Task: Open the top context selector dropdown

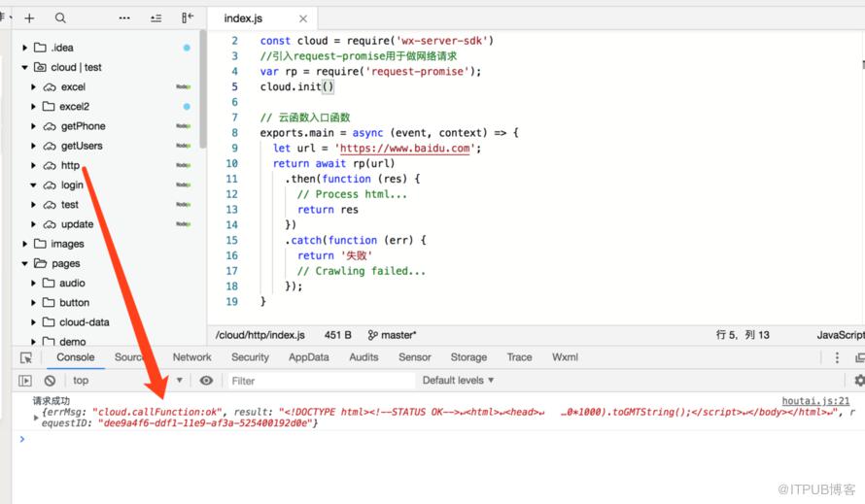Action: [x=127, y=381]
